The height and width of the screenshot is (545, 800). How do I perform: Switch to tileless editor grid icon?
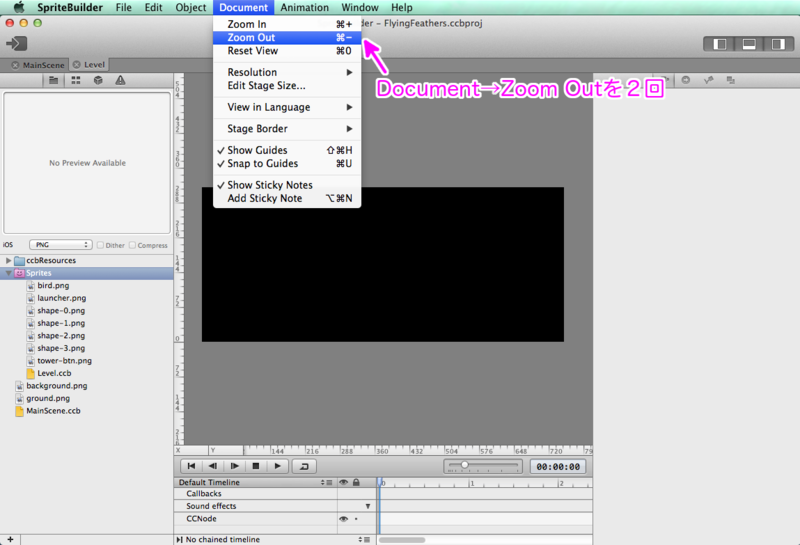[x=76, y=80]
